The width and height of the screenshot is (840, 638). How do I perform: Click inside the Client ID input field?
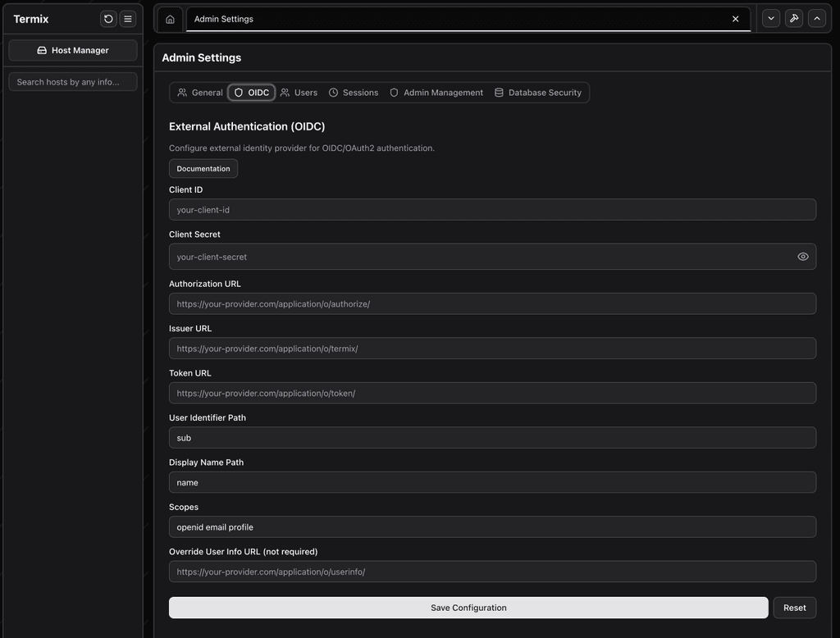(x=492, y=209)
